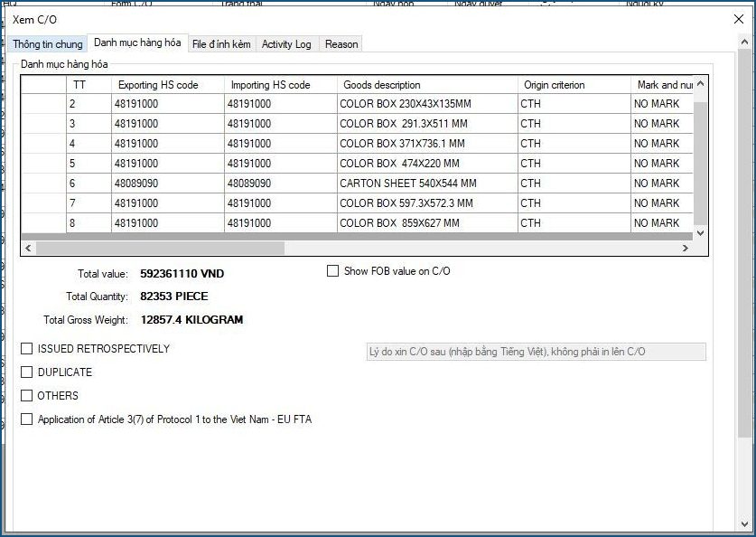Click importing HS code in row 2
756x537 pixels.
pyautogui.click(x=281, y=104)
